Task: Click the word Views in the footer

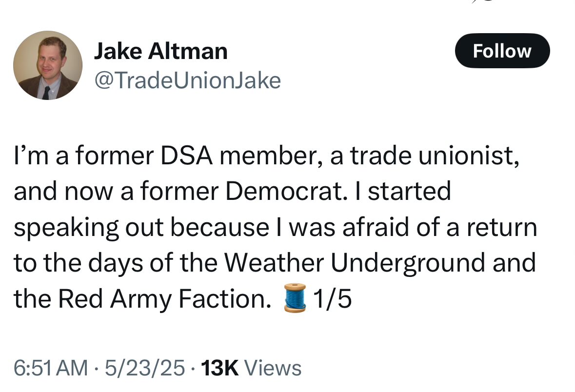Action: pyautogui.click(x=273, y=368)
